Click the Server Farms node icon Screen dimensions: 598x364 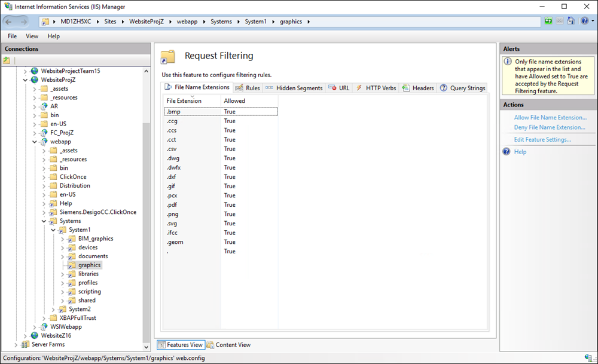pyautogui.click(x=26, y=344)
